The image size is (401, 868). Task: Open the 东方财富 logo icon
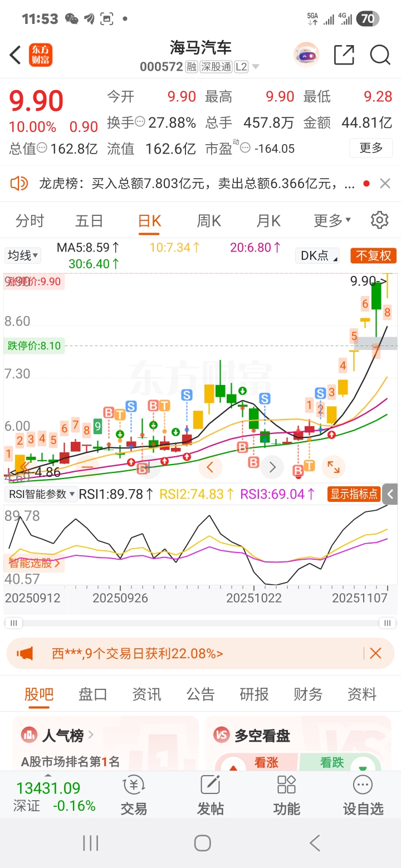tap(41, 55)
